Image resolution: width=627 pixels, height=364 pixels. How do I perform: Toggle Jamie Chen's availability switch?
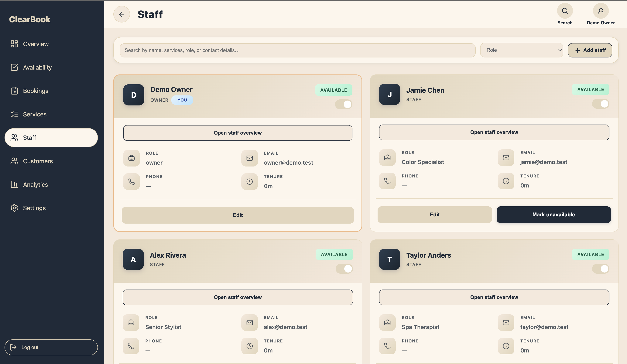600,104
